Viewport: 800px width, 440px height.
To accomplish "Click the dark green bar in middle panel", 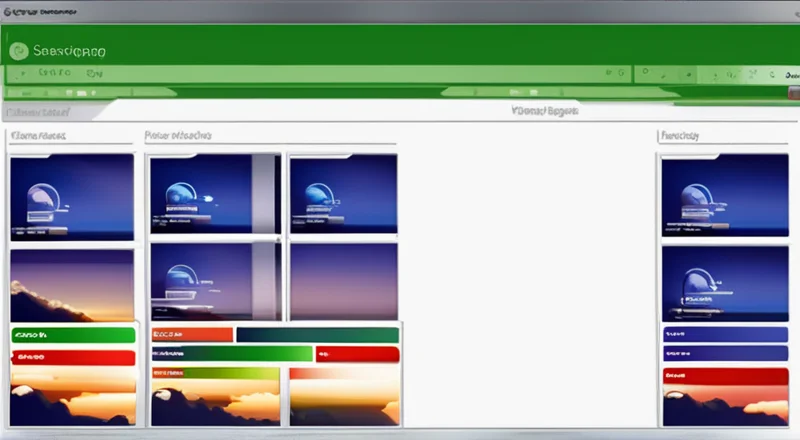I will pos(317,335).
